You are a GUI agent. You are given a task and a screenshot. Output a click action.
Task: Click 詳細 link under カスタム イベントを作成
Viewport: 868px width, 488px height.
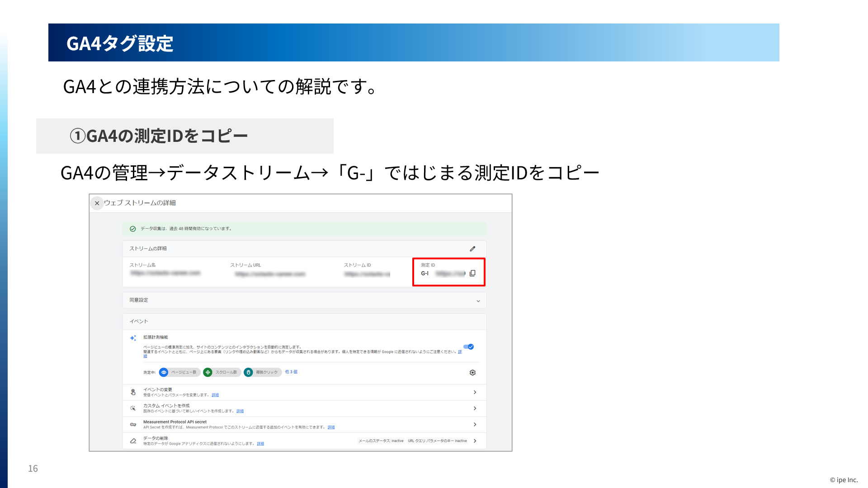pos(240,411)
